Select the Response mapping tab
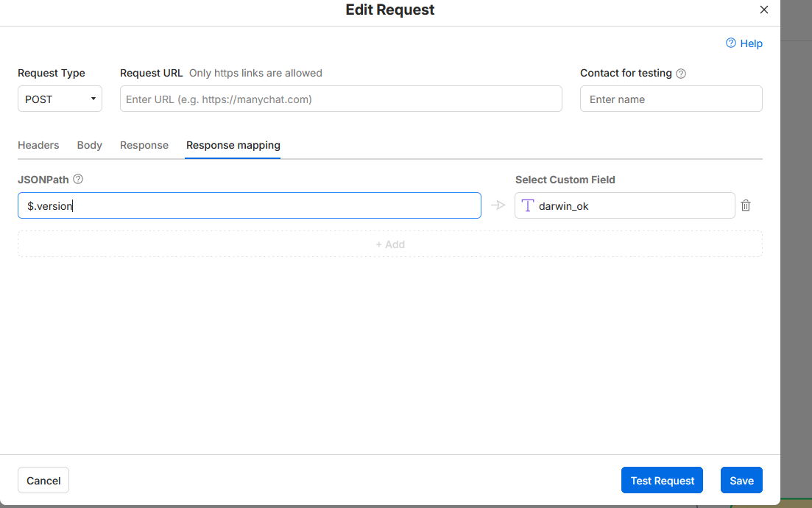The image size is (812, 508). pyautogui.click(x=233, y=145)
